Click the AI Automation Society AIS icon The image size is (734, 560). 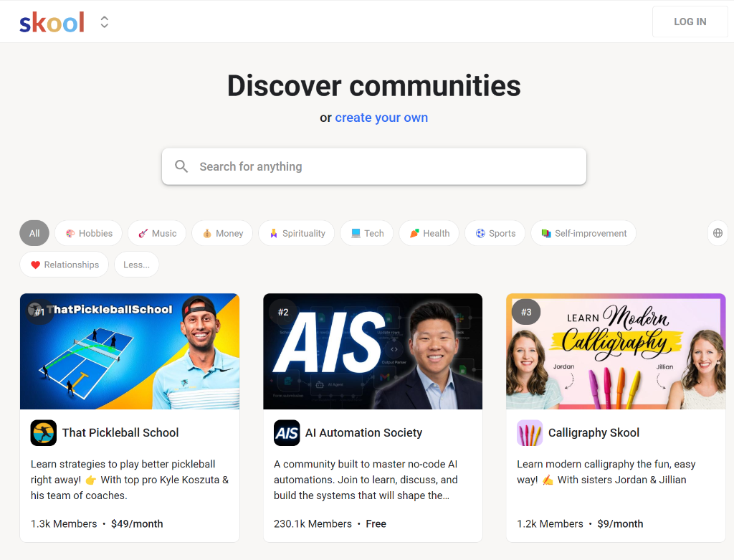coord(286,432)
